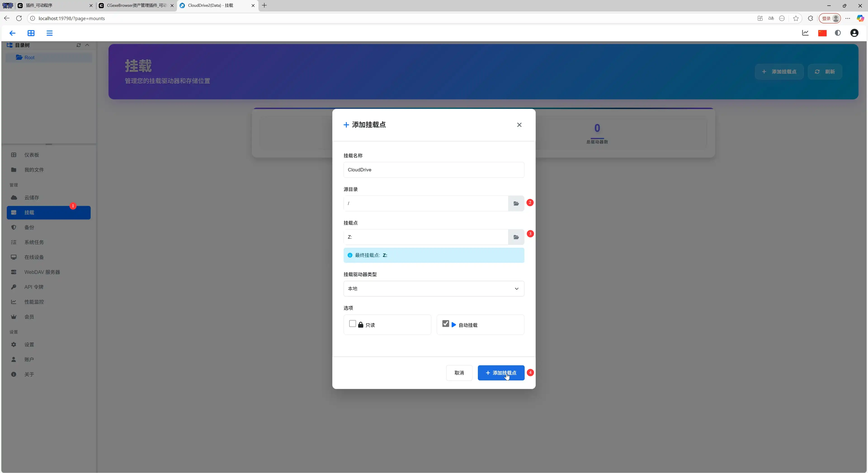Open the 挂载驱动器类型 dropdown showing 本地

coord(433,288)
